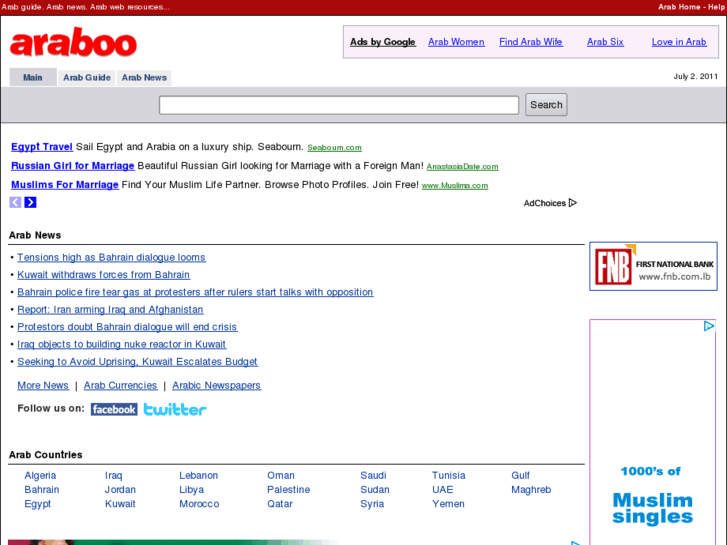This screenshot has width=727, height=545.
Task: Open Help link in header
Action: pos(716,7)
